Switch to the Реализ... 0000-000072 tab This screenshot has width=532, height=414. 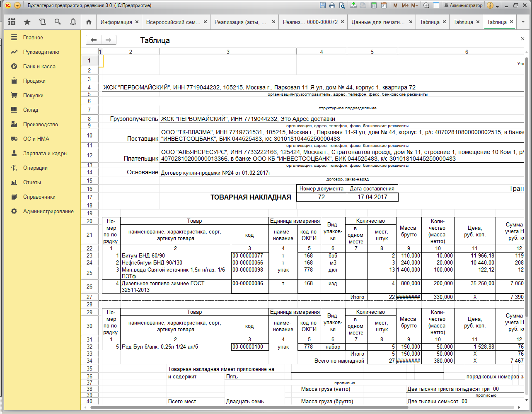(x=310, y=22)
